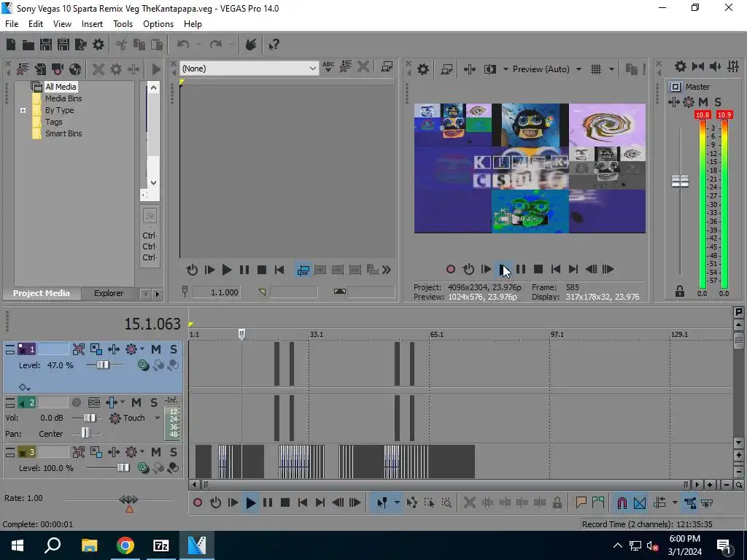Click the Insert region icon

(598, 503)
